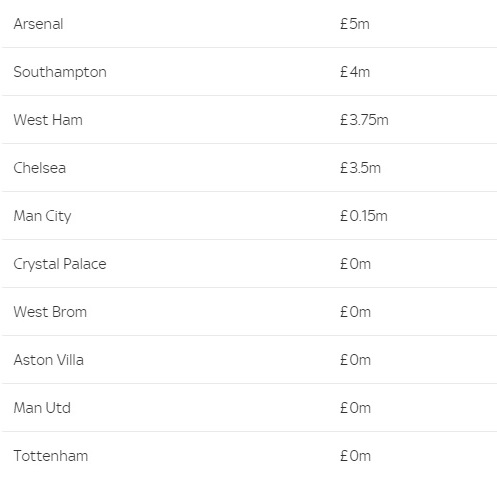Click the Aston Villa team entry
Image resolution: width=497 pixels, height=500 pixels.
click(x=49, y=360)
